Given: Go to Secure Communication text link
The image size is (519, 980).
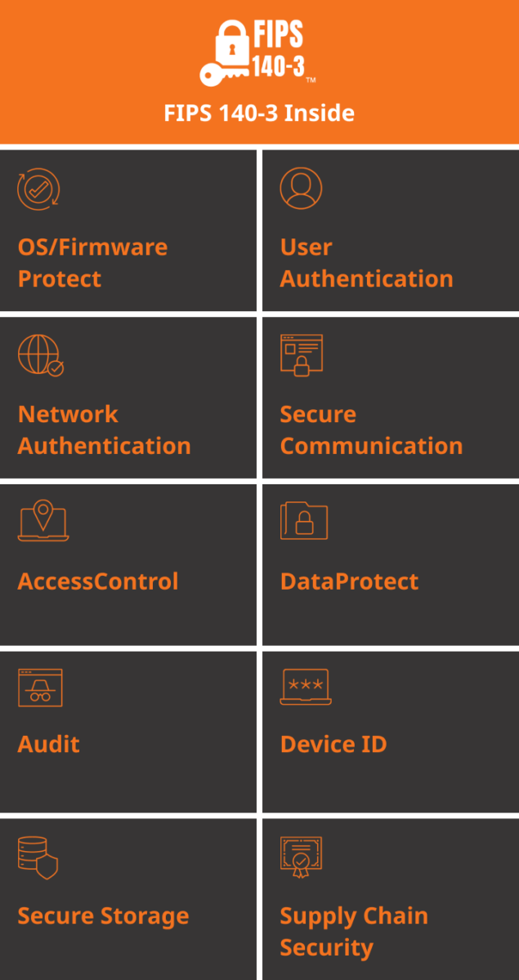Looking at the screenshot, I should pos(371,430).
